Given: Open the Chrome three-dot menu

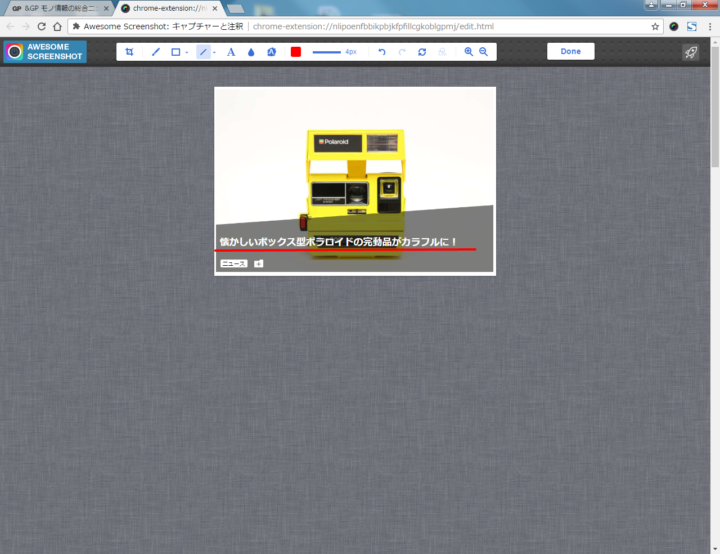Looking at the screenshot, I should tap(710, 27).
